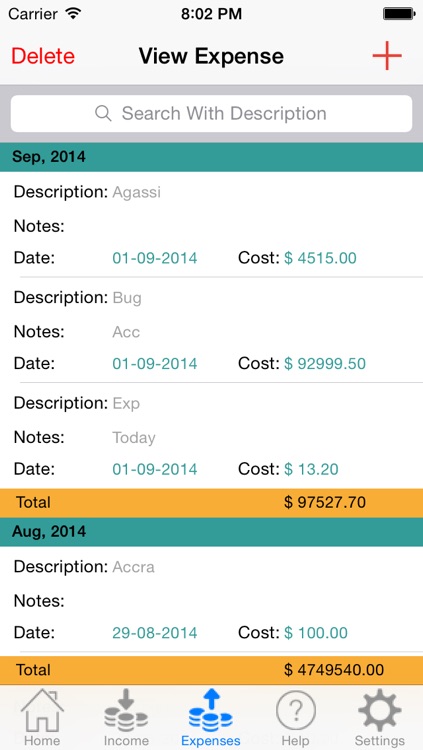Tap the August Total $ 4749540.00 row
The width and height of the screenshot is (423, 750).
click(x=212, y=670)
